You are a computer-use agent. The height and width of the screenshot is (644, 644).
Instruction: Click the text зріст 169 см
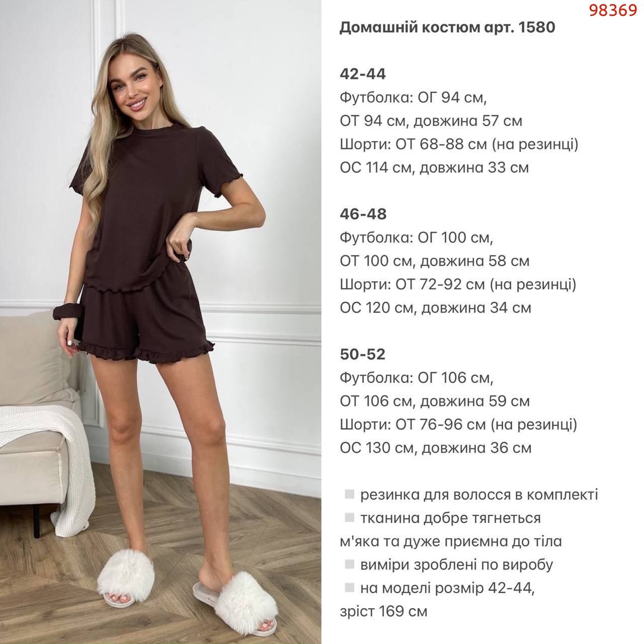(384, 611)
